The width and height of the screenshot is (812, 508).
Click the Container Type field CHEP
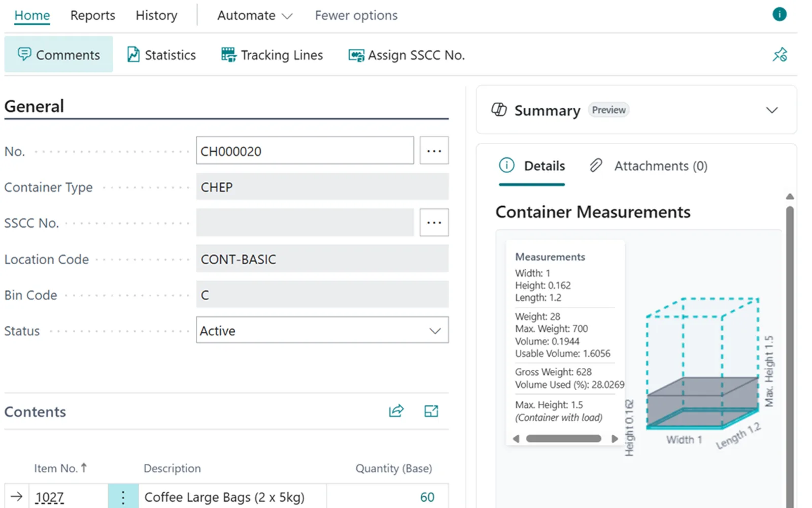(322, 186)
